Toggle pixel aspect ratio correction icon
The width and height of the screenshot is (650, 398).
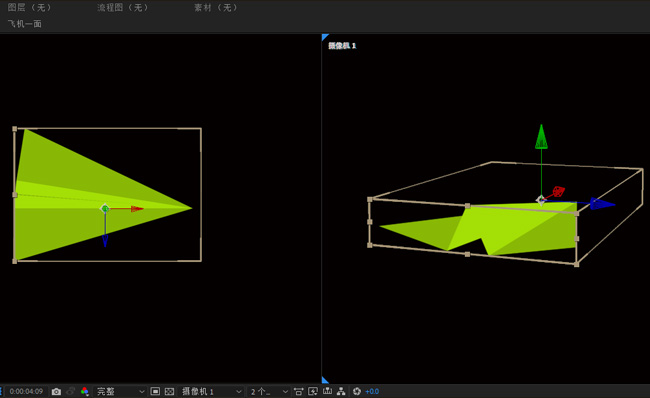tap(298, 391)
